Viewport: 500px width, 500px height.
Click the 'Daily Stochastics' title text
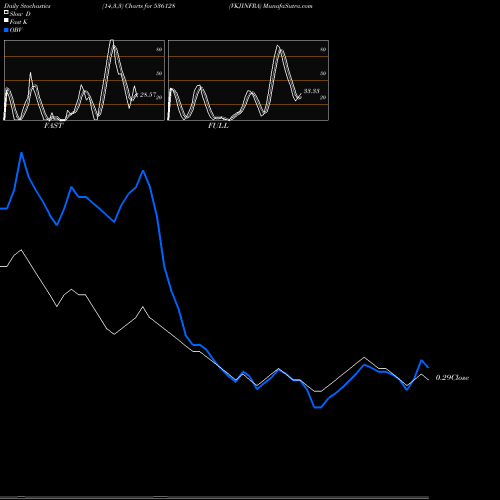coord(27,6)
